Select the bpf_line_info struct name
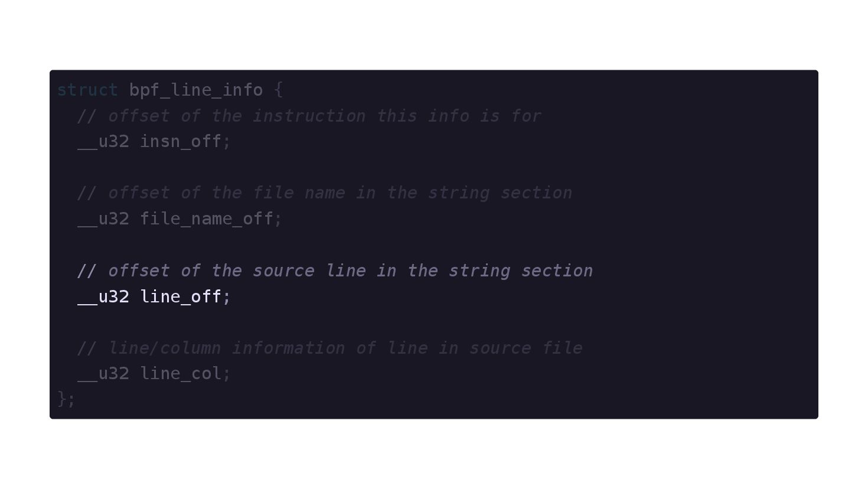This screenshot has height=489, width=868. [196, 90]
